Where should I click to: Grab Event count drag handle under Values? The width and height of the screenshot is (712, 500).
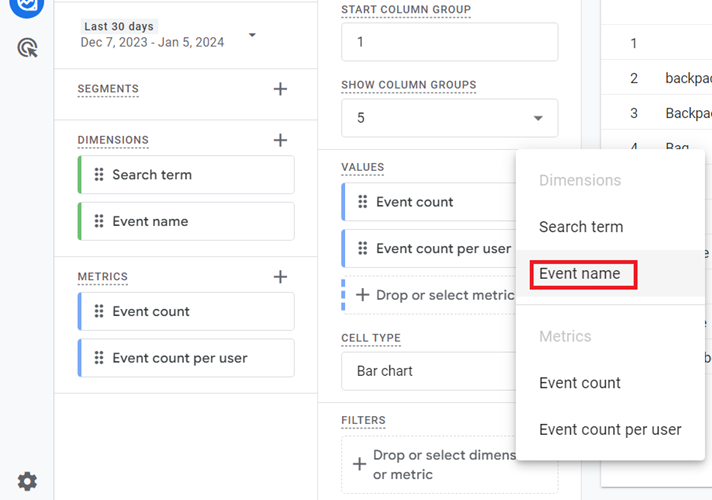pyautogui.click(x=362, y=202)
